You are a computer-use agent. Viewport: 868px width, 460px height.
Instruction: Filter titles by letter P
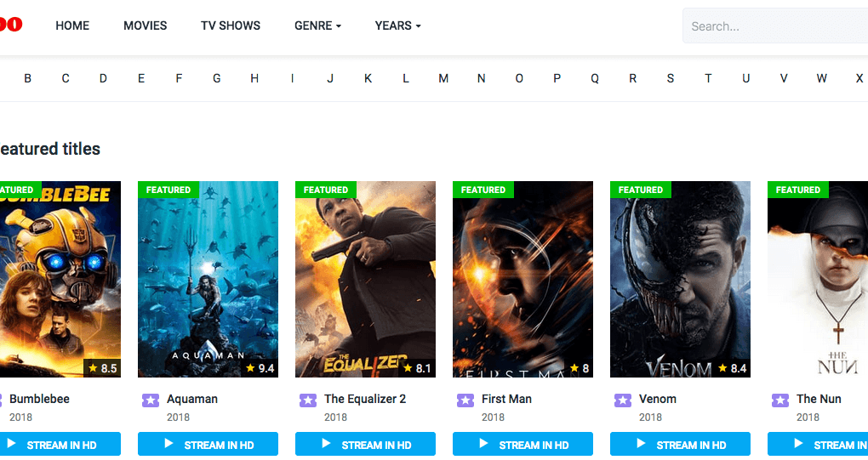(x=557, y=78)
